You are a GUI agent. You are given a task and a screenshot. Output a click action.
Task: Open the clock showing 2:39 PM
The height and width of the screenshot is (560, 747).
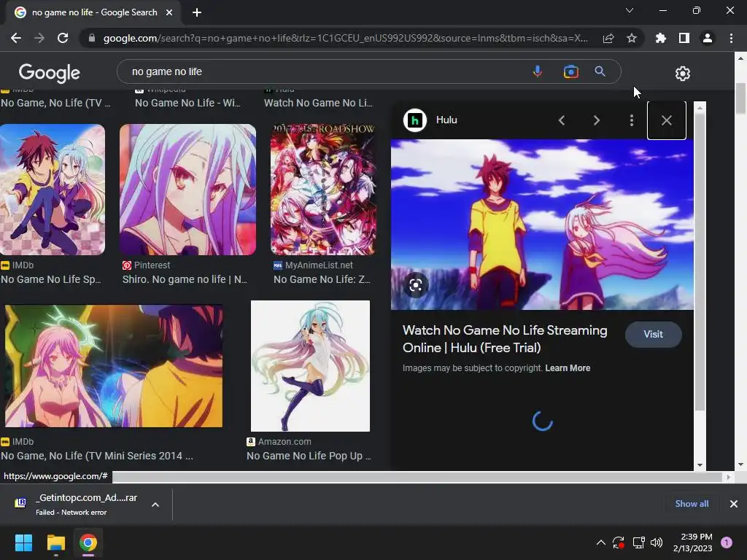tap(693, 542)
